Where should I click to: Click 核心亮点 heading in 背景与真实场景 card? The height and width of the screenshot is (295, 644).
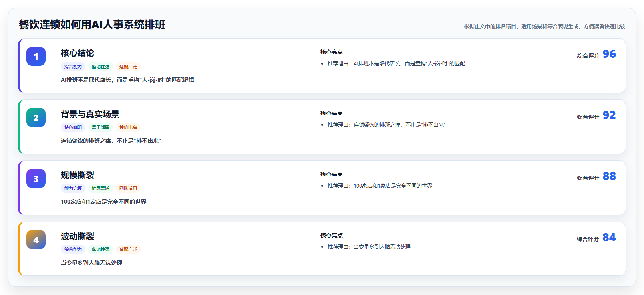coord(332,113)
